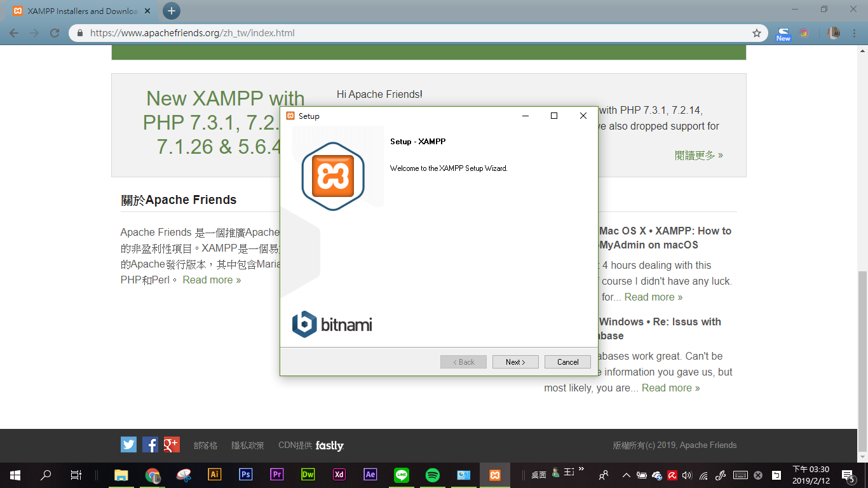Open a new Chrome tab

point(171,11)
